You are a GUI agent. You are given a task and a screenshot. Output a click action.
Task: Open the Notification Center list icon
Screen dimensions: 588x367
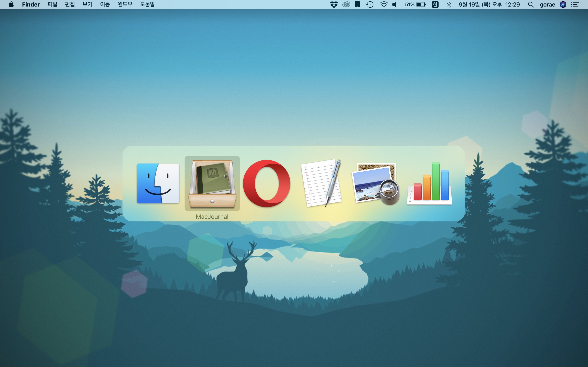tap(575, 4)
